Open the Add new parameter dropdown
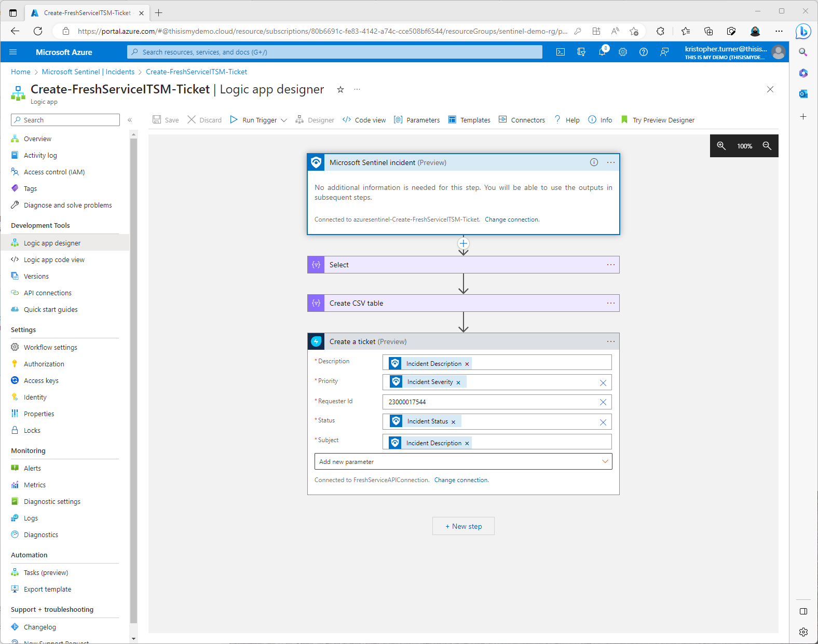Viewport: 818px width, 644px height. [463, 461]
